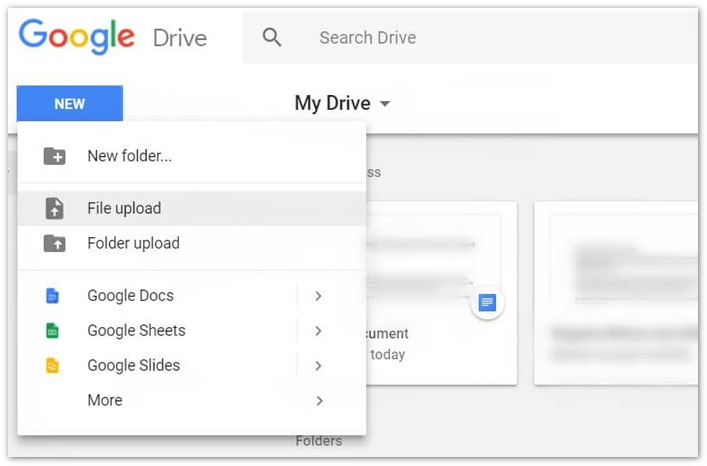This screenshot has height=466, width=707.
Task: Click the green Google Sheets icon
Action: pyautogui.click(x=52, y=330)
